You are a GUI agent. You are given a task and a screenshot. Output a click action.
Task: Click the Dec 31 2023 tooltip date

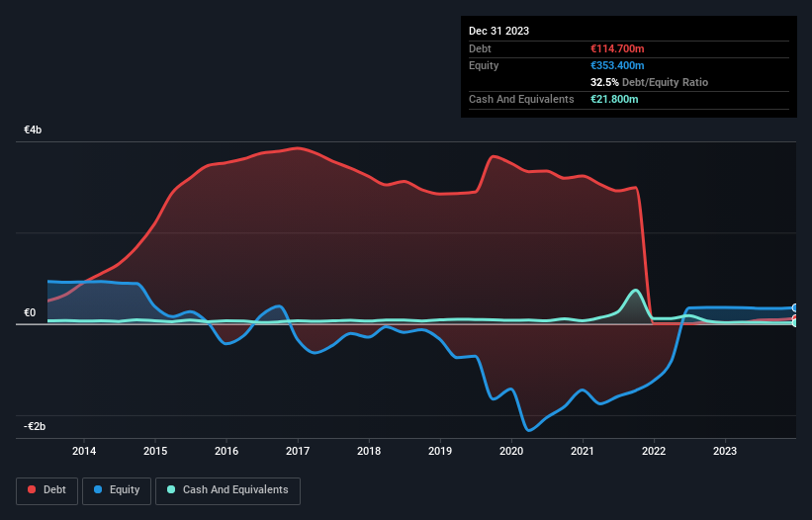498,31
